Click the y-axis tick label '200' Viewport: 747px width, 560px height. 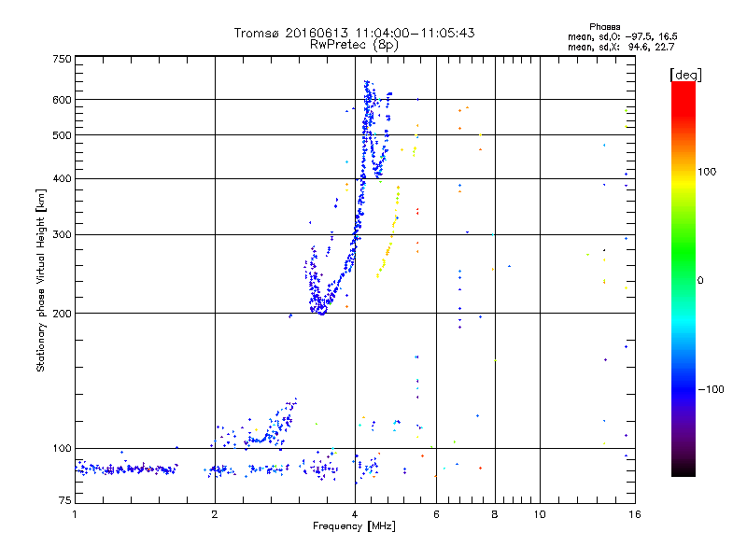pyautogui.click(x=62, y=314)
